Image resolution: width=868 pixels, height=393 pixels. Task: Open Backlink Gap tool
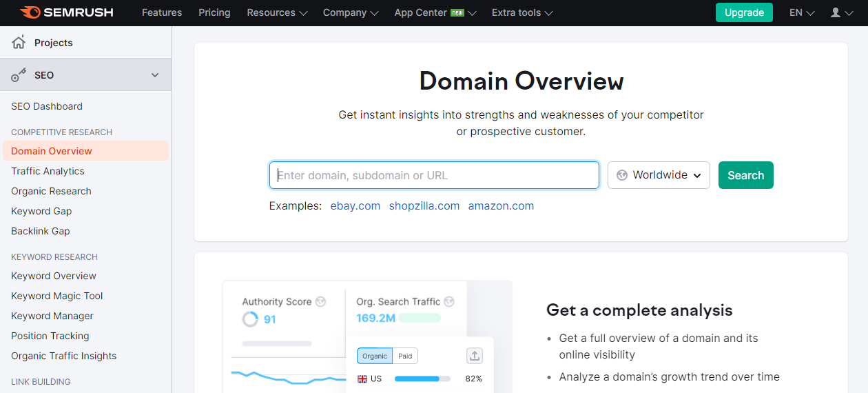pyautogui.click(x=41, y=231)
